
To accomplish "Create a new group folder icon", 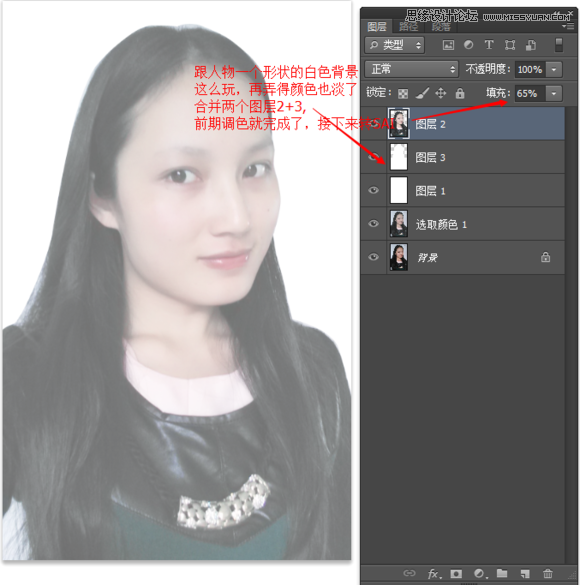I will [x=502, y=573].
